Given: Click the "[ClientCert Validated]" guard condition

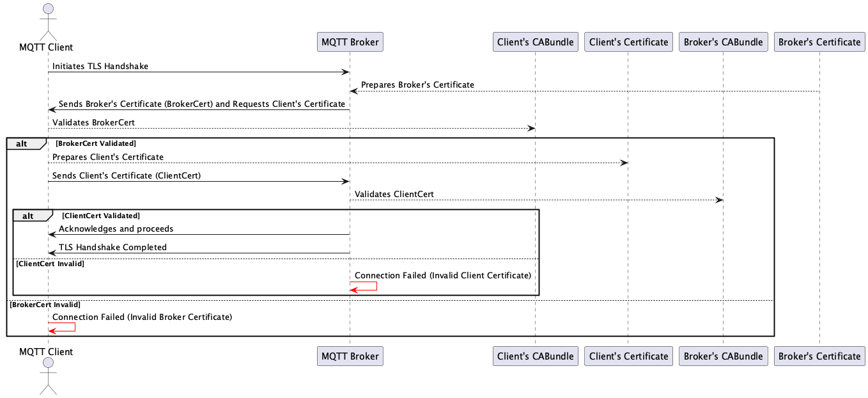Looking at the screenshot, I should [x=101, y=216].
